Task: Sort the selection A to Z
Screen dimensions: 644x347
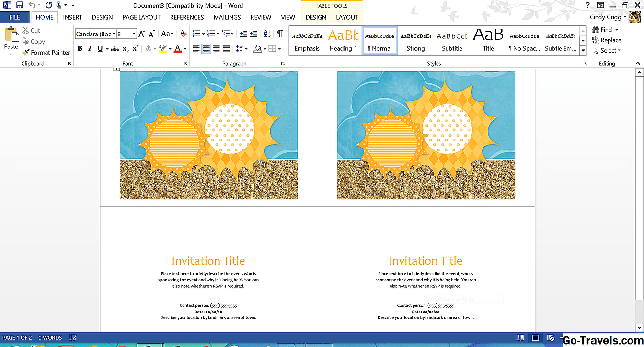Action: point(267,34)
